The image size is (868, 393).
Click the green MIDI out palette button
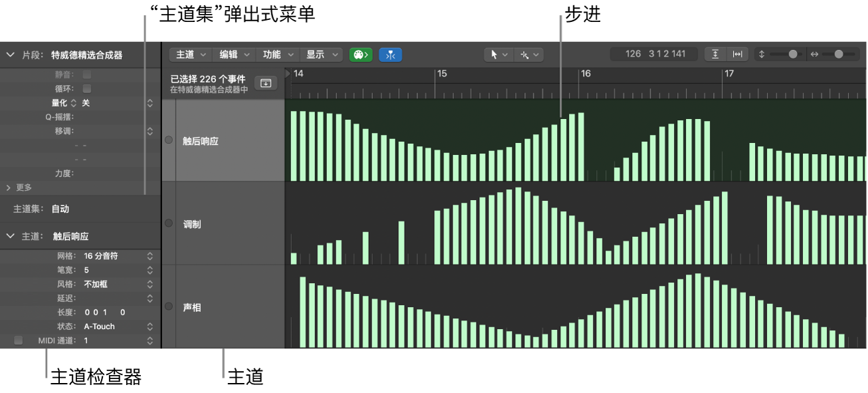(x=361, y=55)
